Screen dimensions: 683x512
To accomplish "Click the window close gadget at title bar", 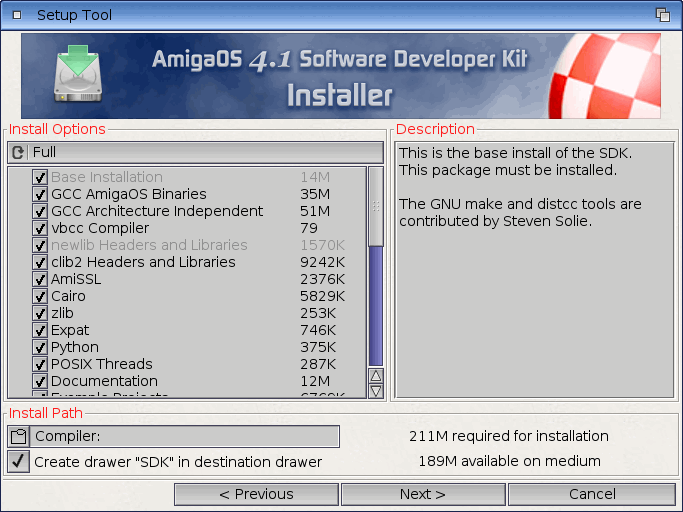I will (17, 15).
